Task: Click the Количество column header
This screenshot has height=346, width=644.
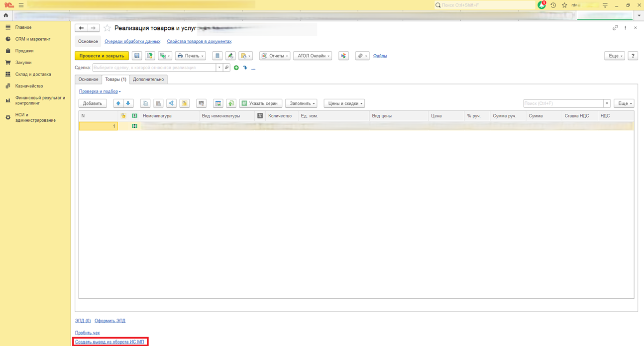Action: point(281,116)
